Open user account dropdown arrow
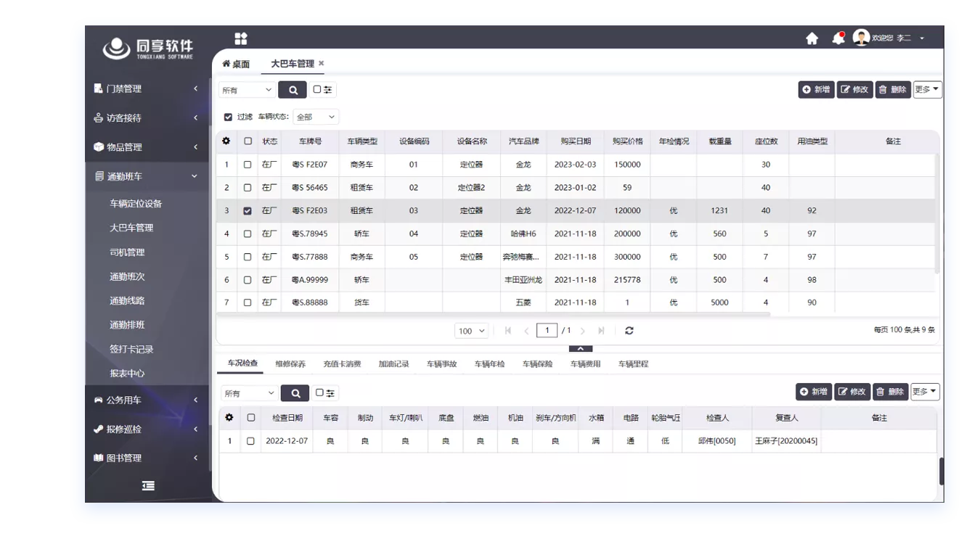This screenshot has width=980, height=544. [922, 38]
